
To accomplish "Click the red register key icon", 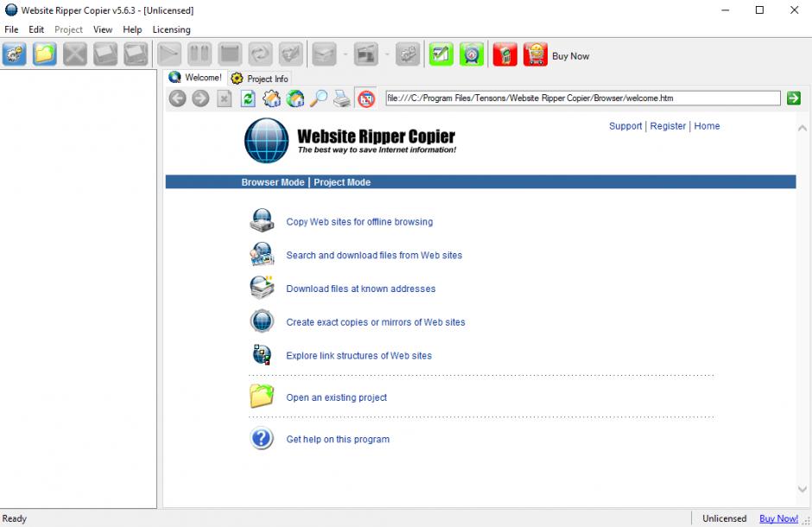I will point(505,54).
